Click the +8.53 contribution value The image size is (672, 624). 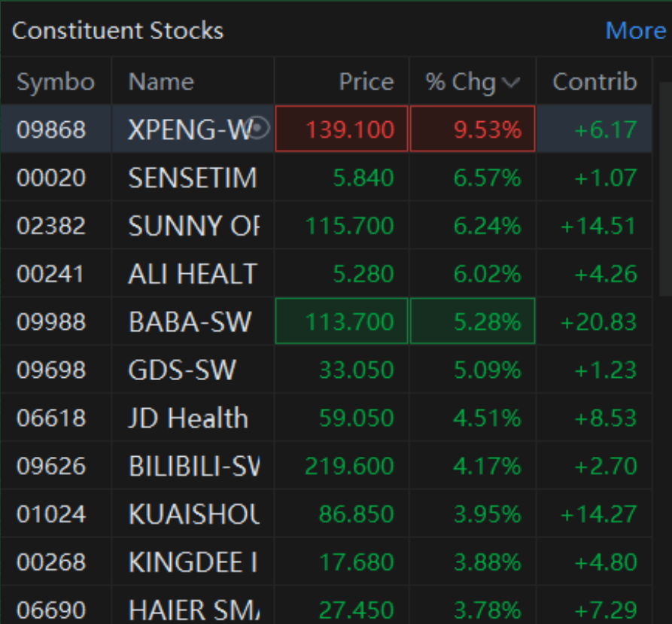pos(606,418)
